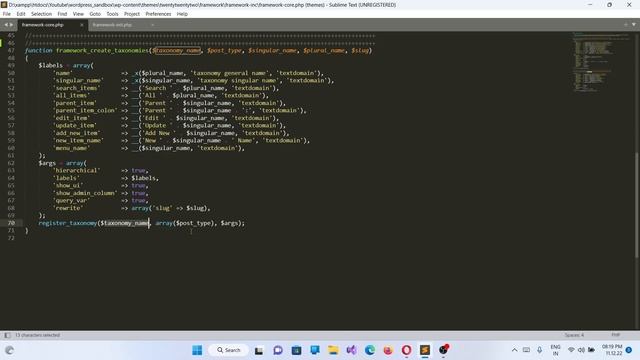Image resolution: width=640 pixels, height=360 pixels.
Task: Close the framework-core.php tab
Action: (x=82, y=25)
